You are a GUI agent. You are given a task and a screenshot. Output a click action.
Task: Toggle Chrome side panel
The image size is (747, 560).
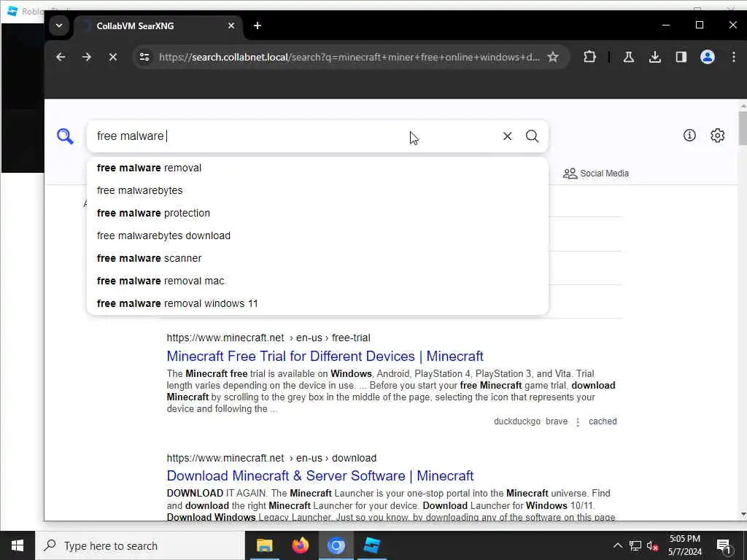coord(681,57)
